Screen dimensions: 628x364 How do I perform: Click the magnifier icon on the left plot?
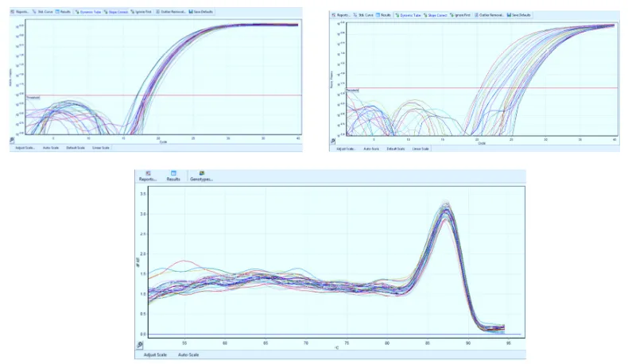12,140
